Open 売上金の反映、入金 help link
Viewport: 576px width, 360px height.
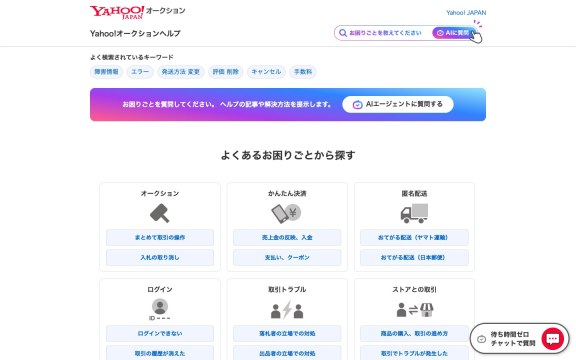(x=287, y=238)
